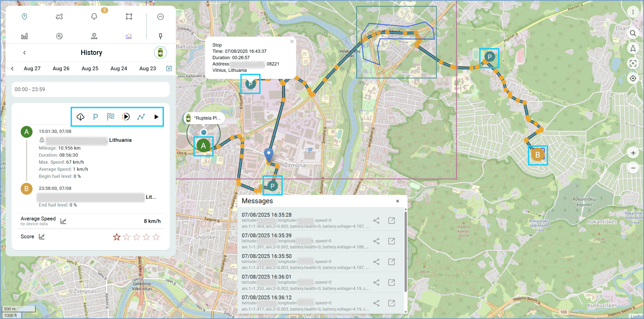Click the download history cloud icon
Screen dimensions: 644x319
80,117
